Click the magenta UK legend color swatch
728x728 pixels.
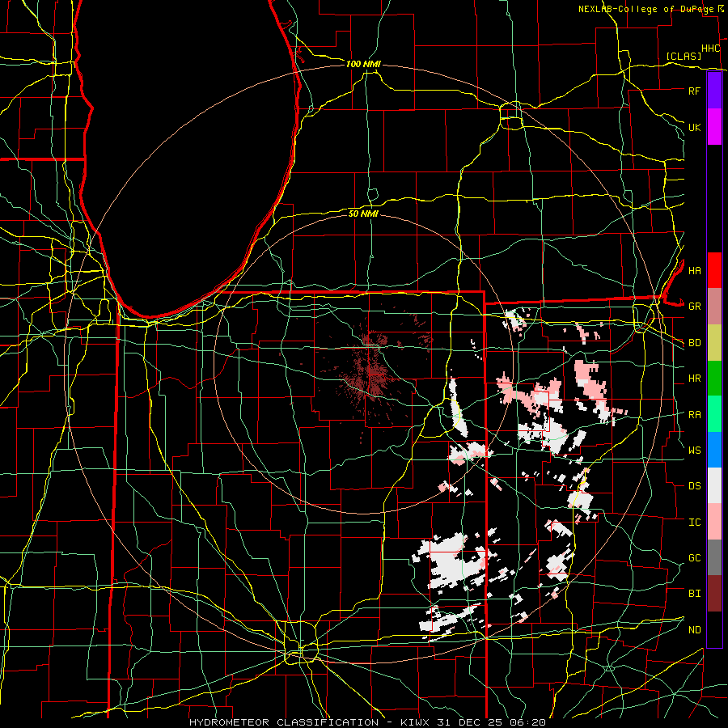pyautogui.click(x=714, y=127)
